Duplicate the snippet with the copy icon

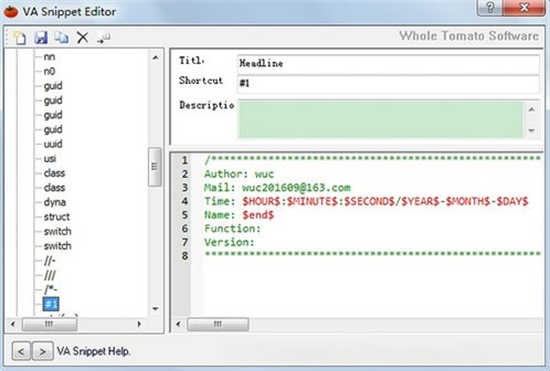click(61, 37)
